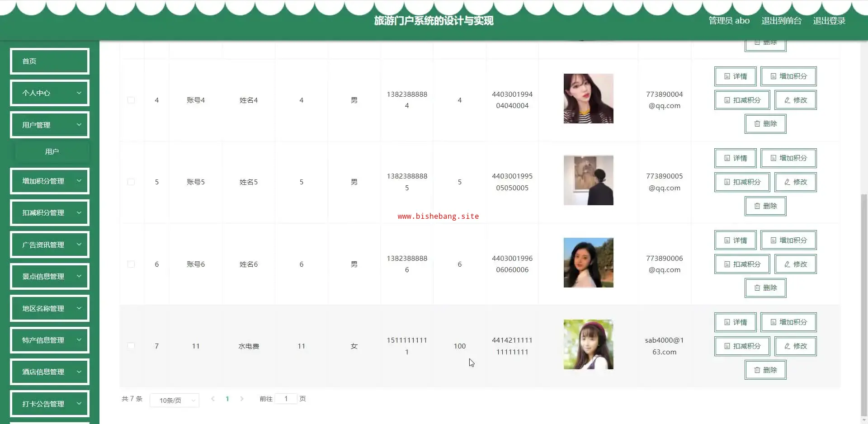
Task: Open avatar photo of 账号6
Action: click(x=588, y=263)
